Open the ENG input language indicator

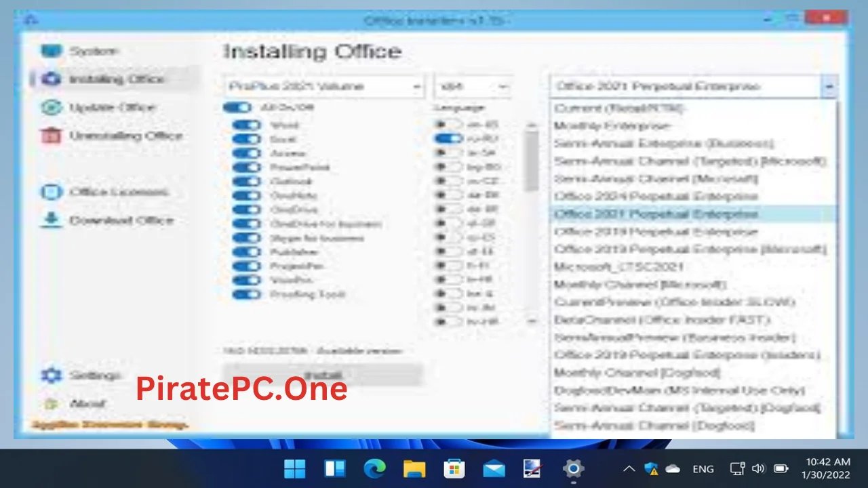pyautogui.click(x=703, y=468)
